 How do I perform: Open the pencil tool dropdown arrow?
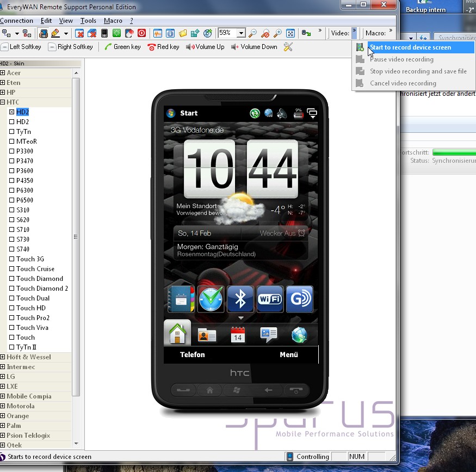(66, 33)
